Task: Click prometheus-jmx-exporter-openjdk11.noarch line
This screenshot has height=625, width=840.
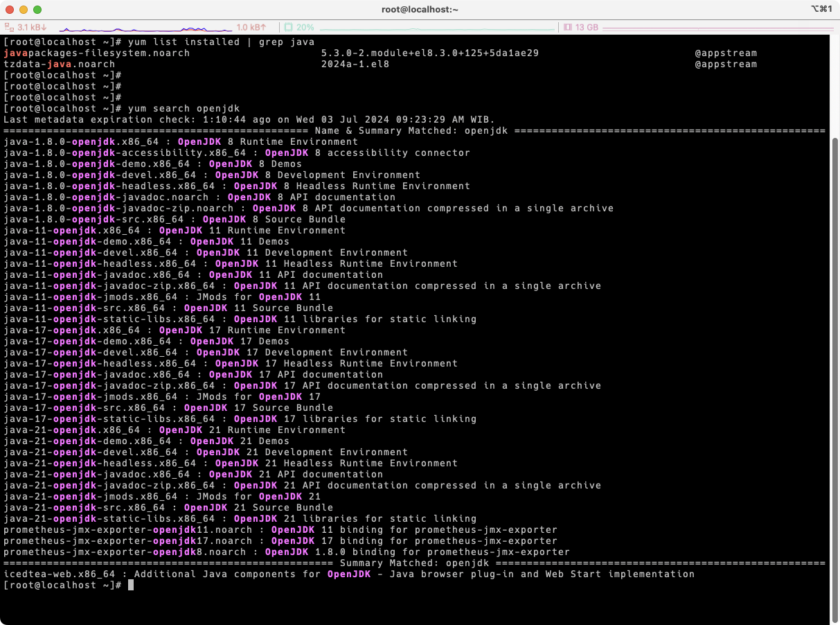Action: click(280, 529)
